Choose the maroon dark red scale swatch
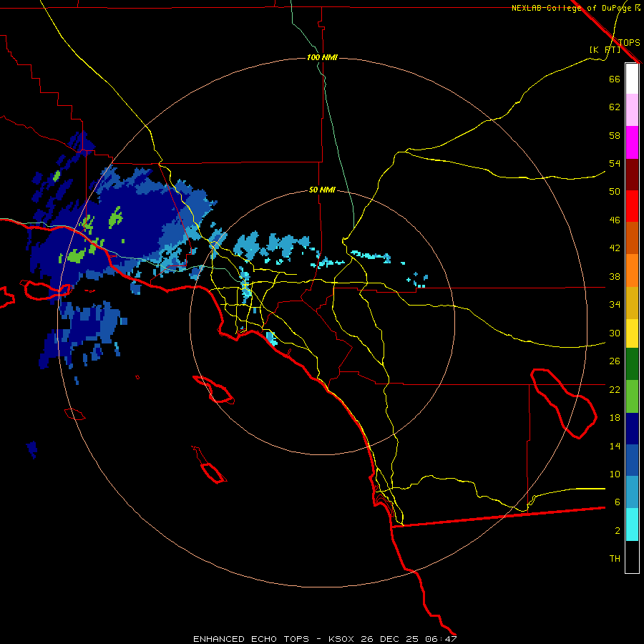This screenshot has height=644, width=644. pyautogui.click(x=632, y=175)
